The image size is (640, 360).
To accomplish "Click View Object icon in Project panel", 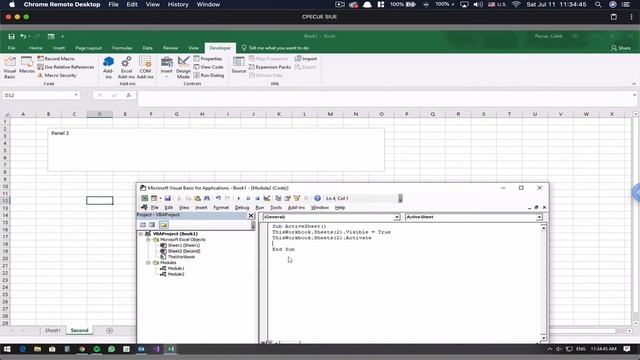I will (x=152, y=225).
